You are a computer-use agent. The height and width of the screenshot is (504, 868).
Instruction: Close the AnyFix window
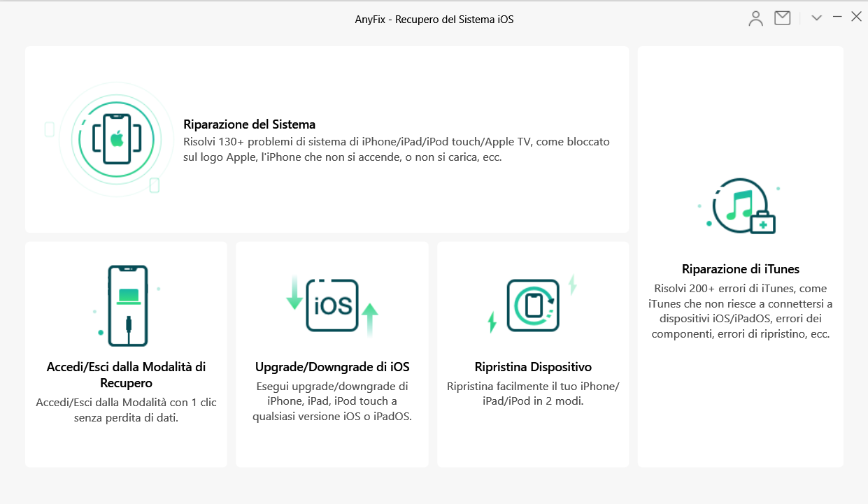(856, 16)
